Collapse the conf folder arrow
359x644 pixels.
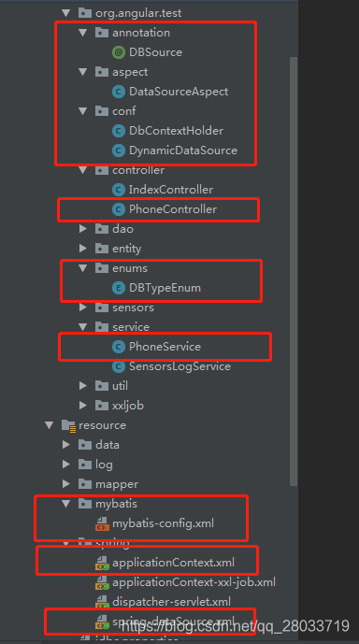click(83, 111)
